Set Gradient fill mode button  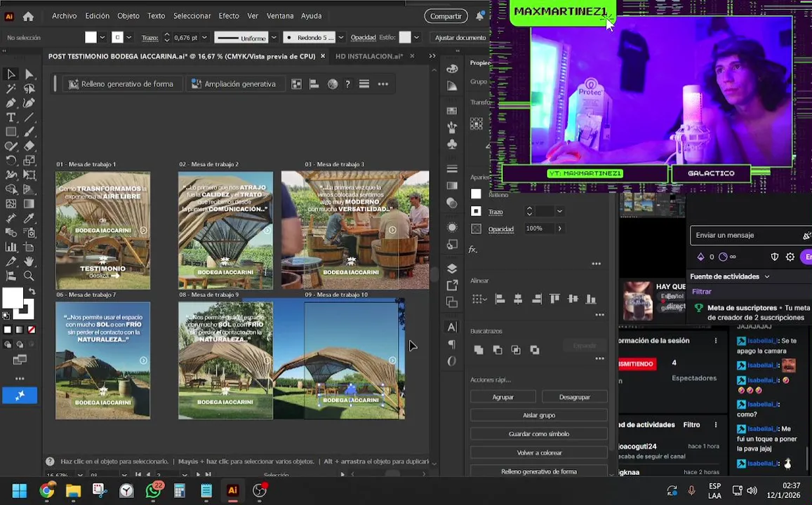point(19,330)
